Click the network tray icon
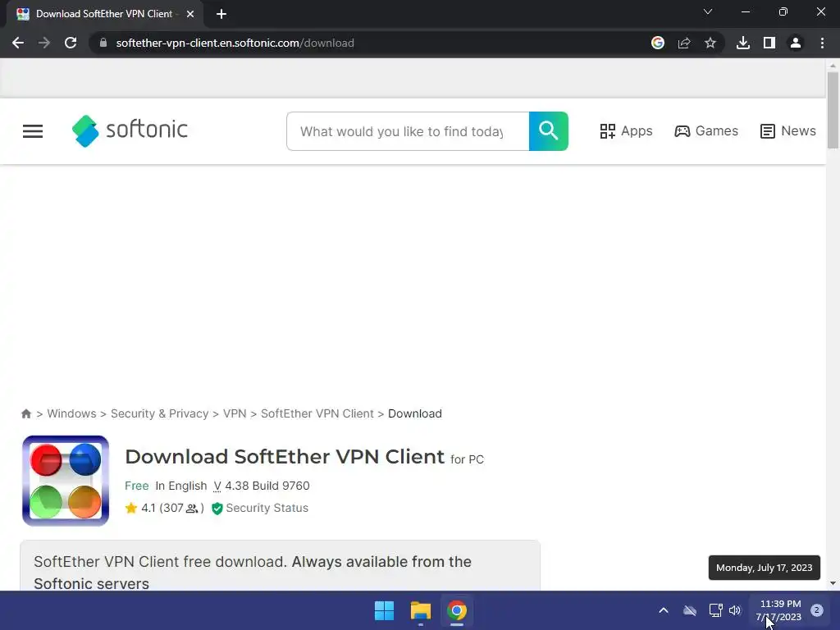 [715, 610]
